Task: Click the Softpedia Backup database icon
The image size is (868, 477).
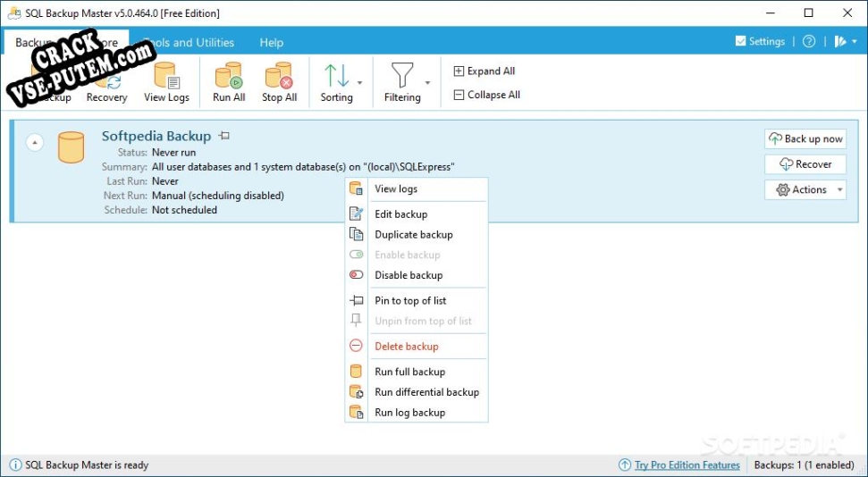Action: (71, 147)
